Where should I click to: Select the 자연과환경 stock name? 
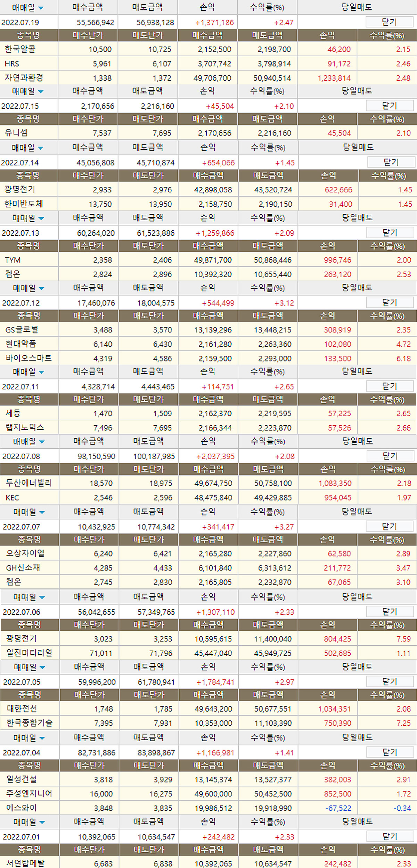[x=24, y=78]
